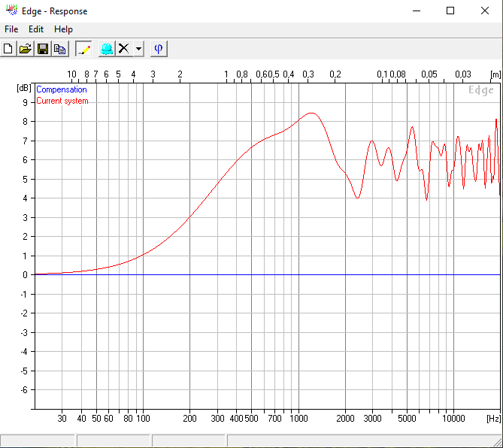Click the Compensation legend label

tap(62, 89)
